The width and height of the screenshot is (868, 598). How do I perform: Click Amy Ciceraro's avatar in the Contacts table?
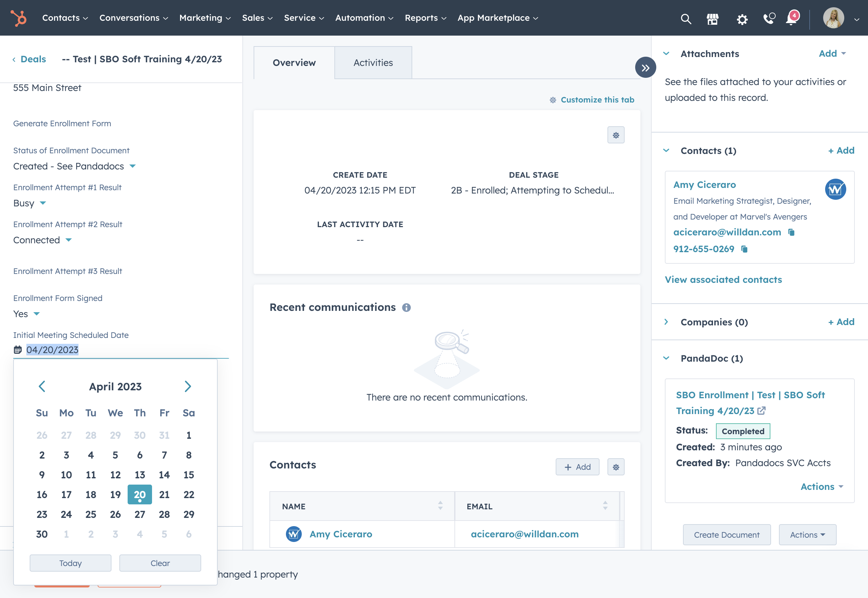pyautogui.click(x=294, y=534)
